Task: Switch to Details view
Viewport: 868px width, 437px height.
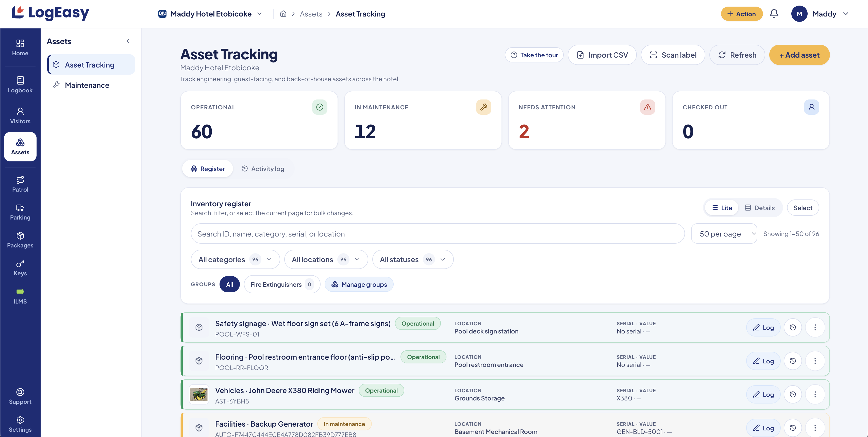Action: pyautogui.click(x=759, y=208)
